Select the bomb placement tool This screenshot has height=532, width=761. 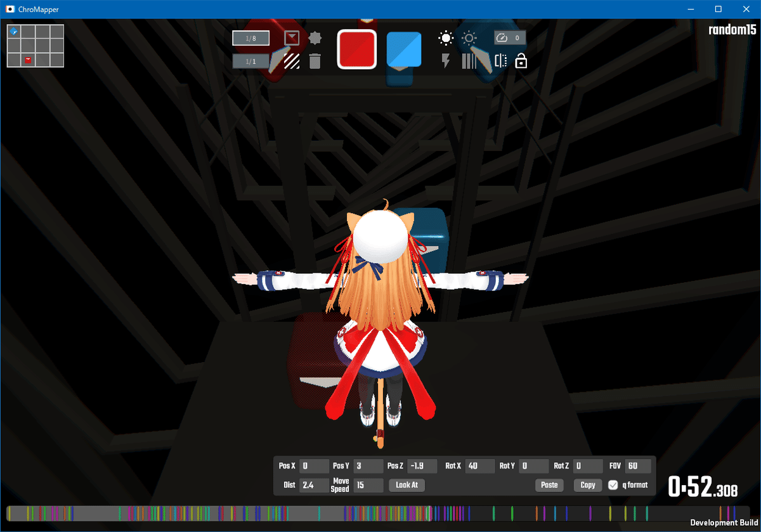click(315, 39)
